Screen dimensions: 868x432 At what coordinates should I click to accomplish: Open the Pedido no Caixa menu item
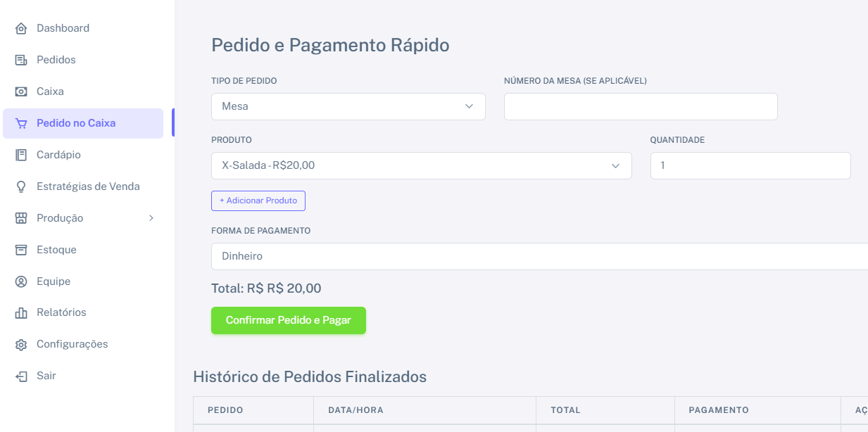coord(76,123)
